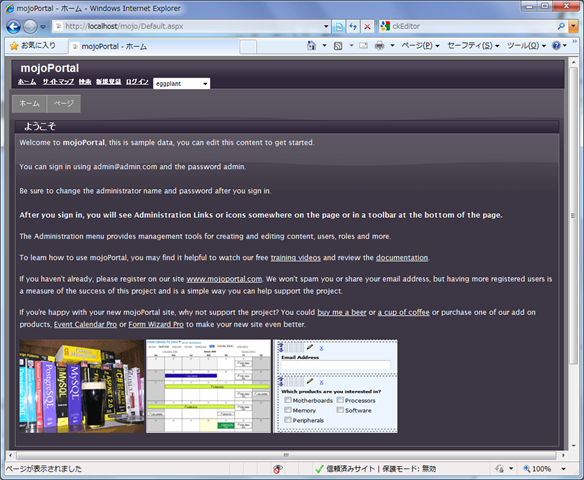Click the RSS feeds icon
Image resolution: width=584 pixels, height=480 pixels.
click(338, 46)
